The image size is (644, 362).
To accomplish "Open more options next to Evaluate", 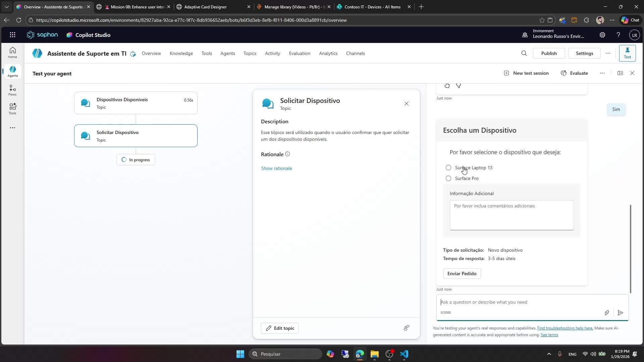I will click(602, 73).
